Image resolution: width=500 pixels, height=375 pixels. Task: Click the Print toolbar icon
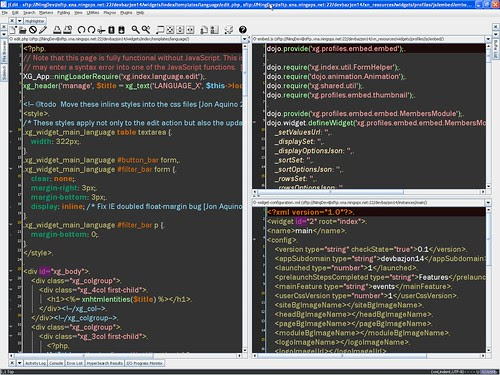(57, 30)
